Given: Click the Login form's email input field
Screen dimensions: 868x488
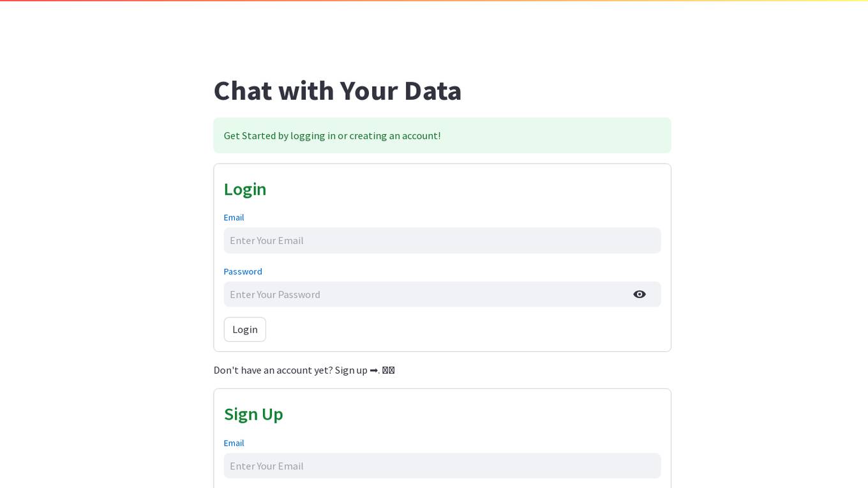Looking at the screenshot, I should tap(442, 240).
